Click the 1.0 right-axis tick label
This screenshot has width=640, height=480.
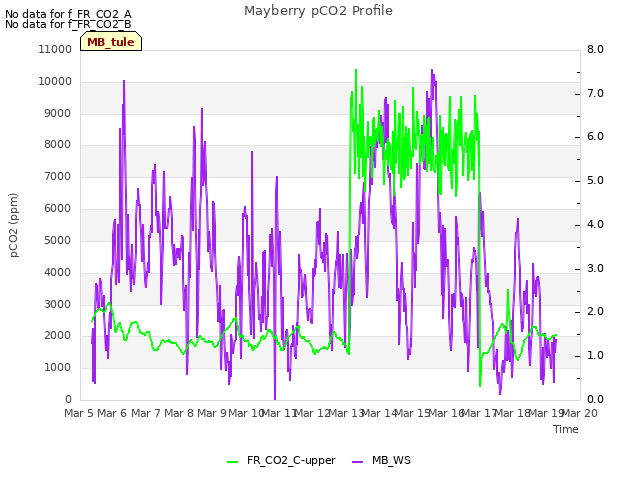pos(595,356)
